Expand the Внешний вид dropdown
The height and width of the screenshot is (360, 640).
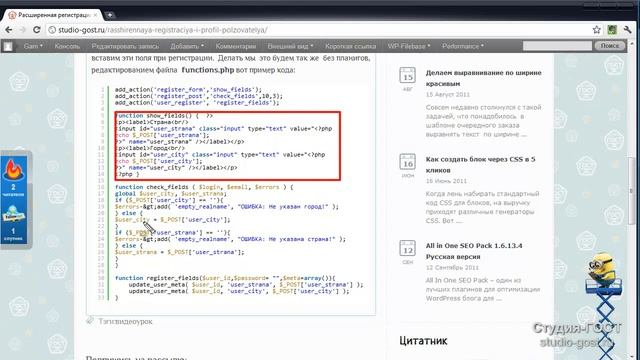[290, 46]
